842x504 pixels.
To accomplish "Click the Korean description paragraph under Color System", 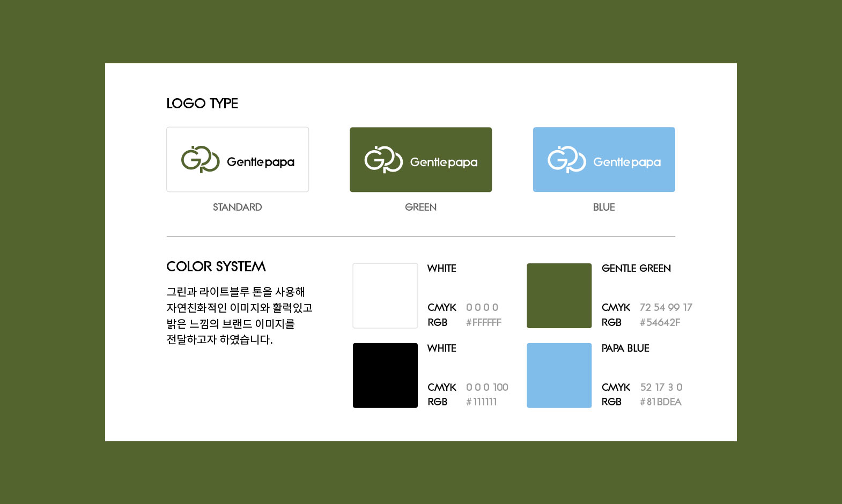I will 239,316.
